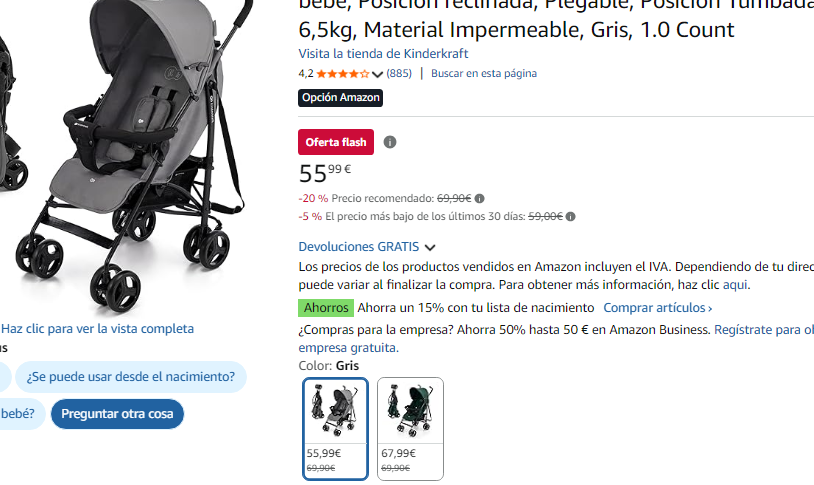
Task: Open the rating breakdown chevron
Action: pos(377,74)
